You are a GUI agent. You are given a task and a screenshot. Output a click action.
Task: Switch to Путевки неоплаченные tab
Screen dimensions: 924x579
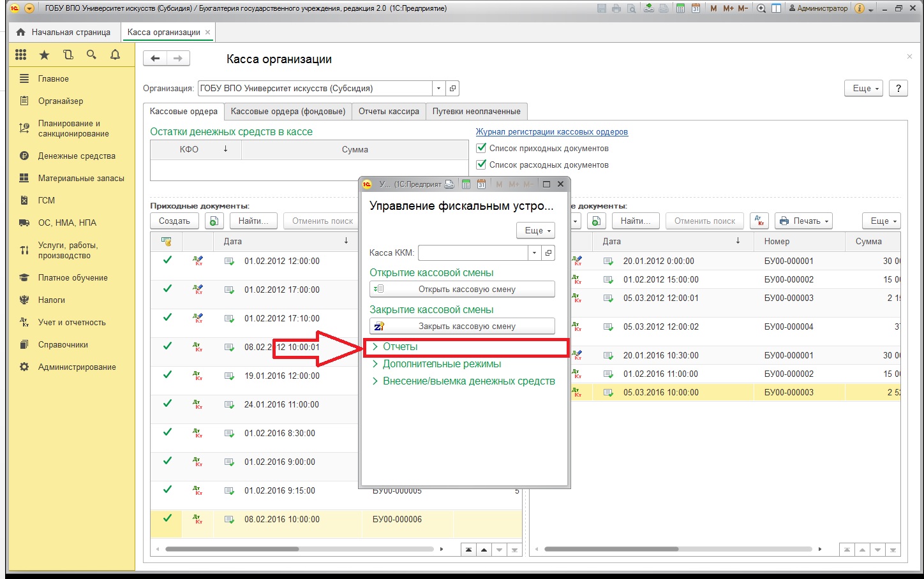[477, 111]
